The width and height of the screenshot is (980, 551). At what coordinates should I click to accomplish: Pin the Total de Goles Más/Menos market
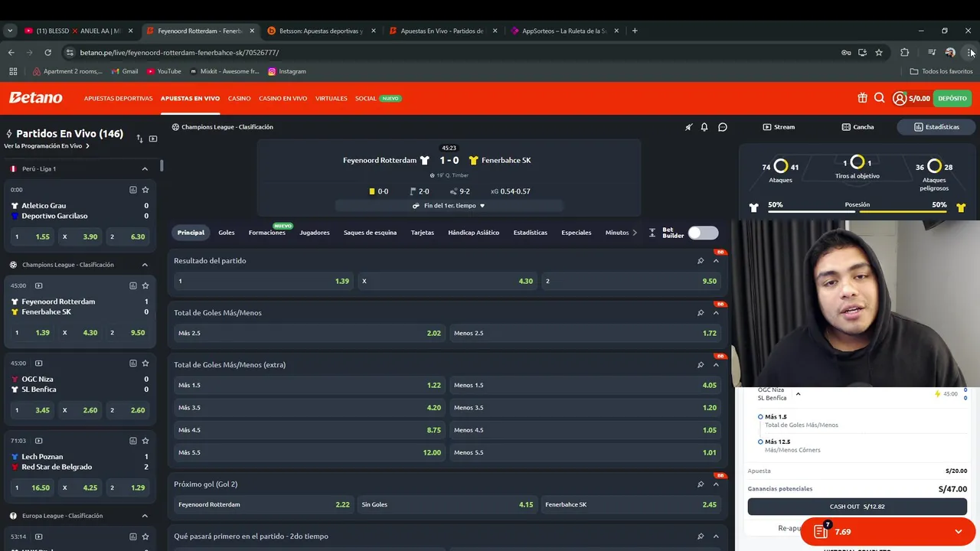[x=701, y=313]
